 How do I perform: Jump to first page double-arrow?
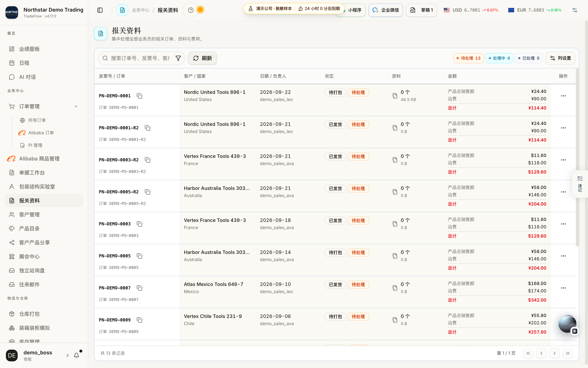coord(528,353)
